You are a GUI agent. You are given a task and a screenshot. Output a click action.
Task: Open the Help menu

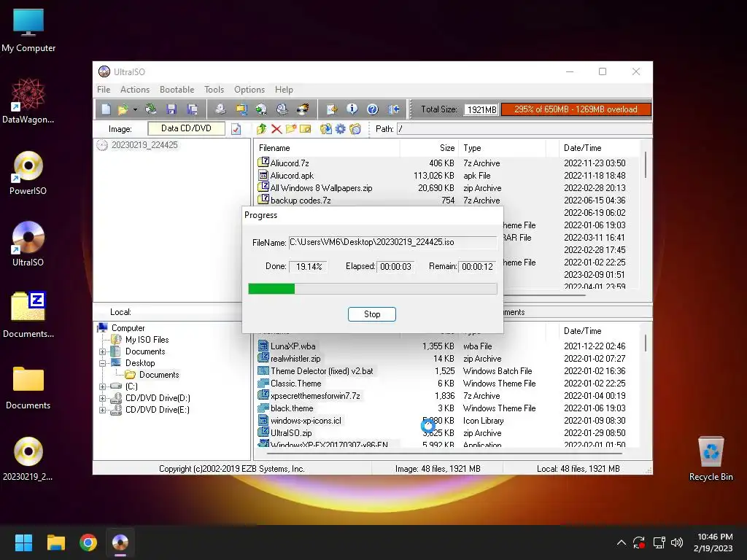[x=284, y=90]
